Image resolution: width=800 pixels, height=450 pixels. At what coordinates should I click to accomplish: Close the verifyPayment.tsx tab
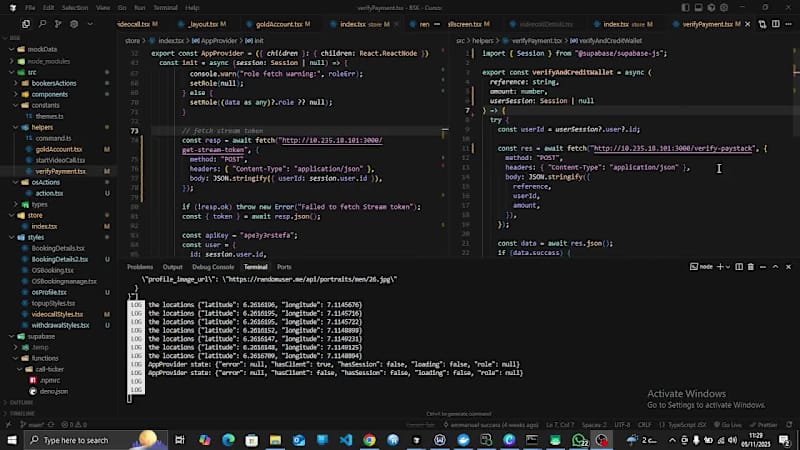(x=748, y=24)
